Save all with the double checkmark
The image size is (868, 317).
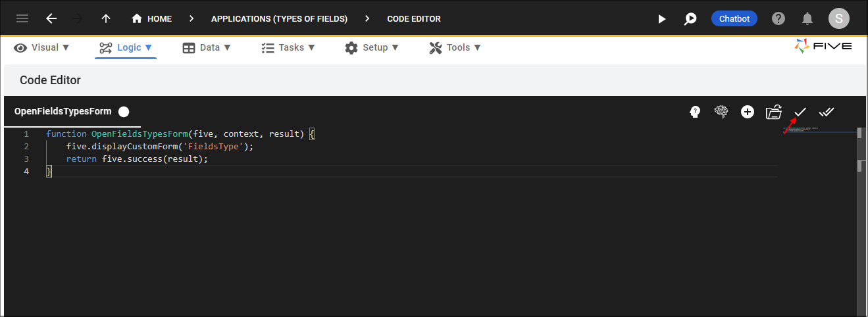point(827,112)
